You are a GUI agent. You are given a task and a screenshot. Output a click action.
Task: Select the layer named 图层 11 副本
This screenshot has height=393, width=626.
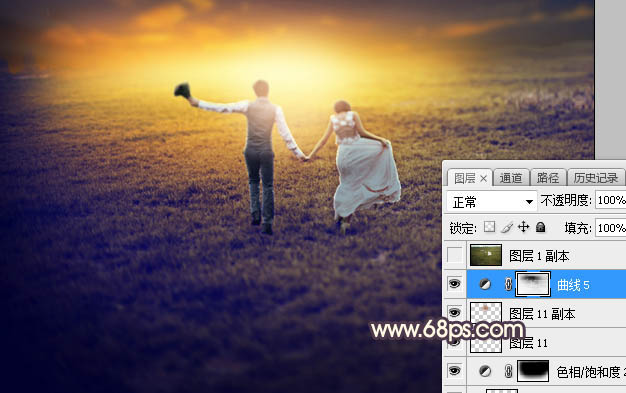pyautogui.click(x=542, y=314)
